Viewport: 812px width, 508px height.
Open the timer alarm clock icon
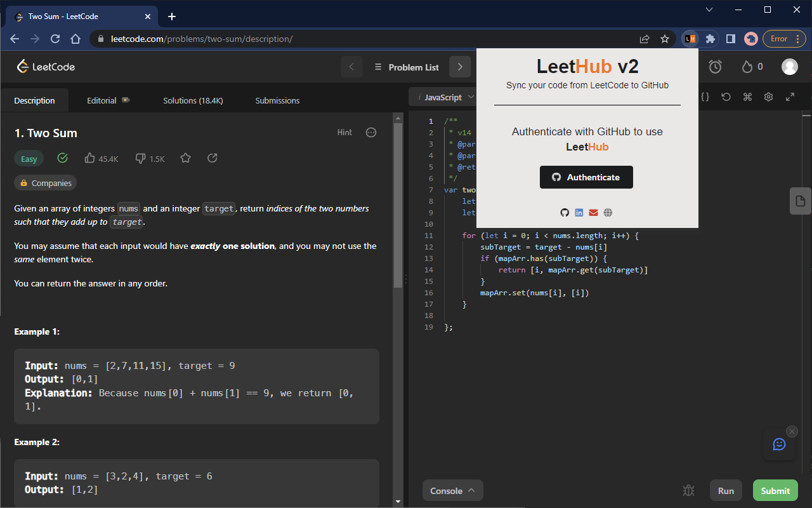[715, 67]
